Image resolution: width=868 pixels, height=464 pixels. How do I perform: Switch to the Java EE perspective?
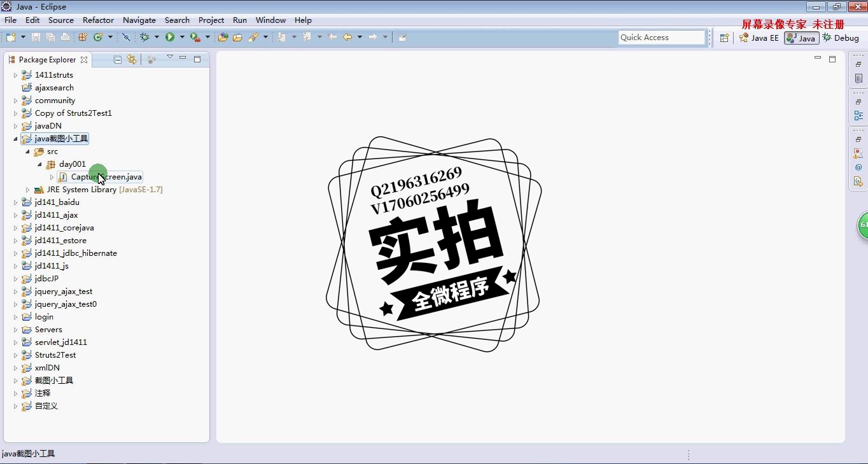[759, 38]
